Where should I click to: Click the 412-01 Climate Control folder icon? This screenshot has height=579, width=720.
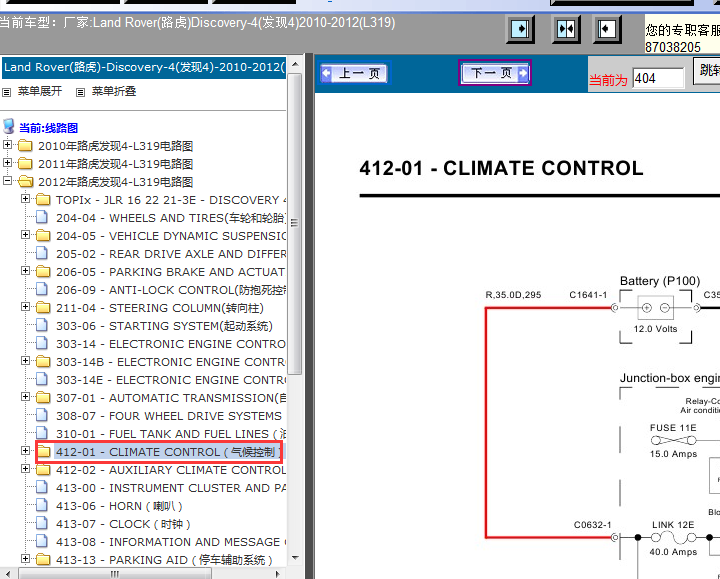(x=43, y=451)
